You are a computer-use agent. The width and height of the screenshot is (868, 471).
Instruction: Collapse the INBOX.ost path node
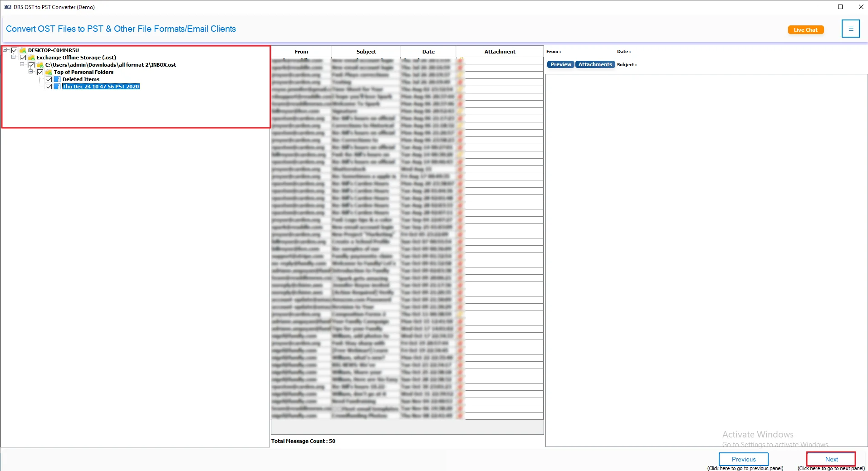click(x=22, y=64)
